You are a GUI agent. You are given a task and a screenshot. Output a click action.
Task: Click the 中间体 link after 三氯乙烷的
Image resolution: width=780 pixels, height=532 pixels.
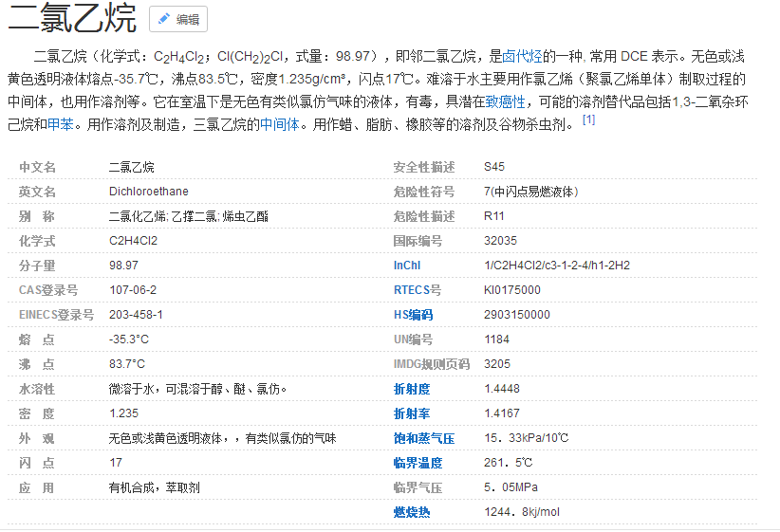pos(282,124)
